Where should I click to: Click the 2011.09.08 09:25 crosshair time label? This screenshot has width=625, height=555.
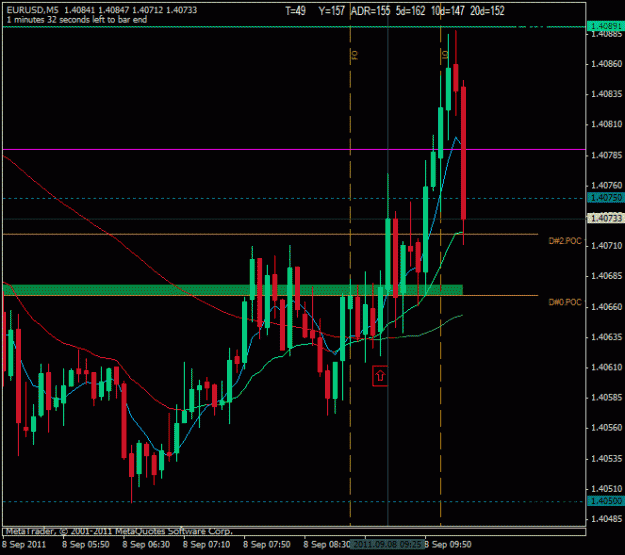387,544
